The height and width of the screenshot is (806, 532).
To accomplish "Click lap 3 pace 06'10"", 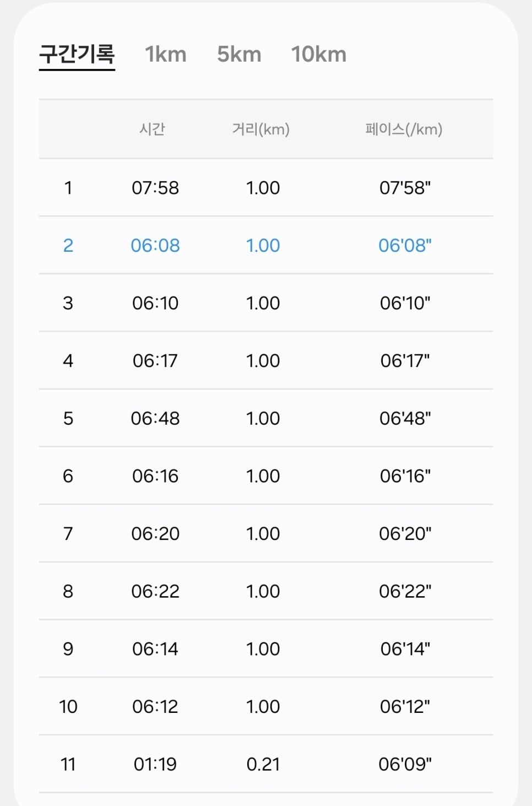I will click(405, 303).
